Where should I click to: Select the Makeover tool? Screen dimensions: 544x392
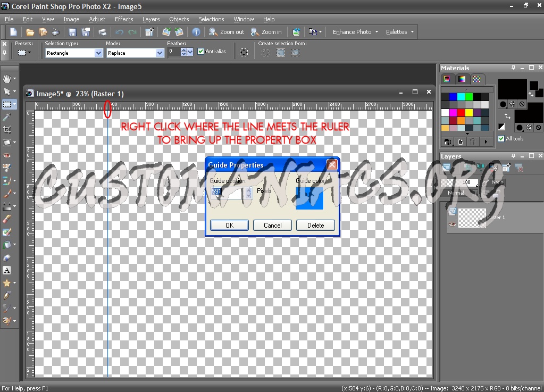coord(6,168)
